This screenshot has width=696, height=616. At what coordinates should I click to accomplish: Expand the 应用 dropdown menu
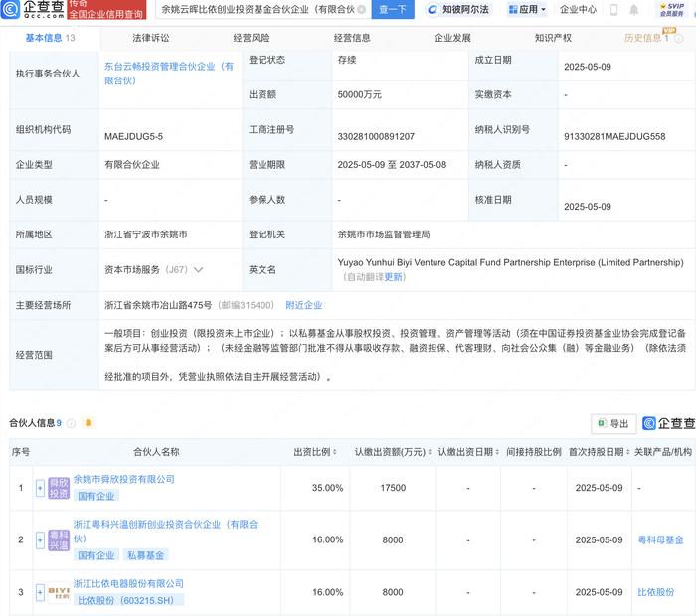click(527, 9)
